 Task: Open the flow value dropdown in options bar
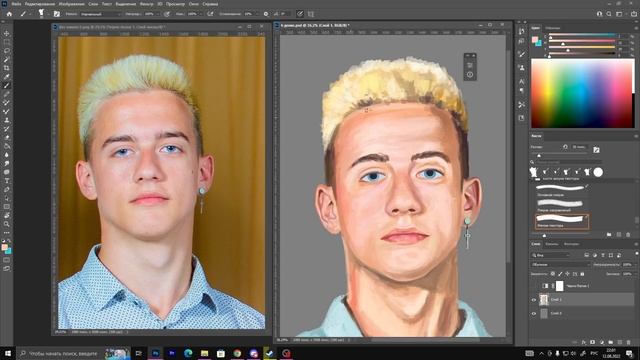201,14
